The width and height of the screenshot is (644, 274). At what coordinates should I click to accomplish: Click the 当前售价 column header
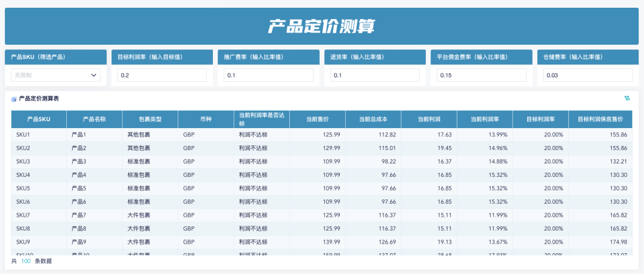click(317, 119)
